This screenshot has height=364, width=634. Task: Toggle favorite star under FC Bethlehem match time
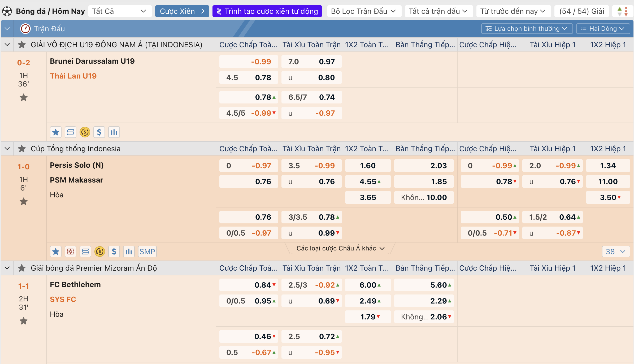pos(24,321)
